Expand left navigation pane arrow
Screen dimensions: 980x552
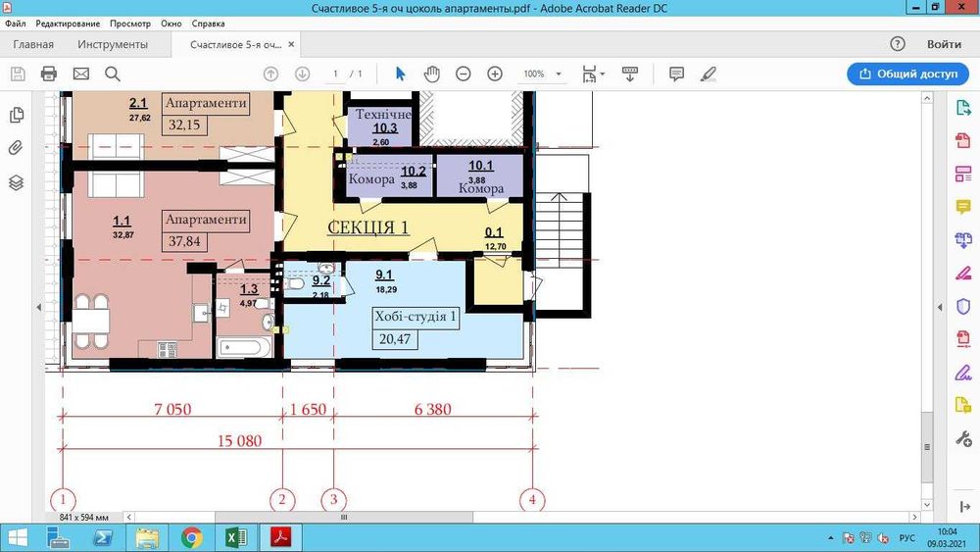tap(39, 307)
